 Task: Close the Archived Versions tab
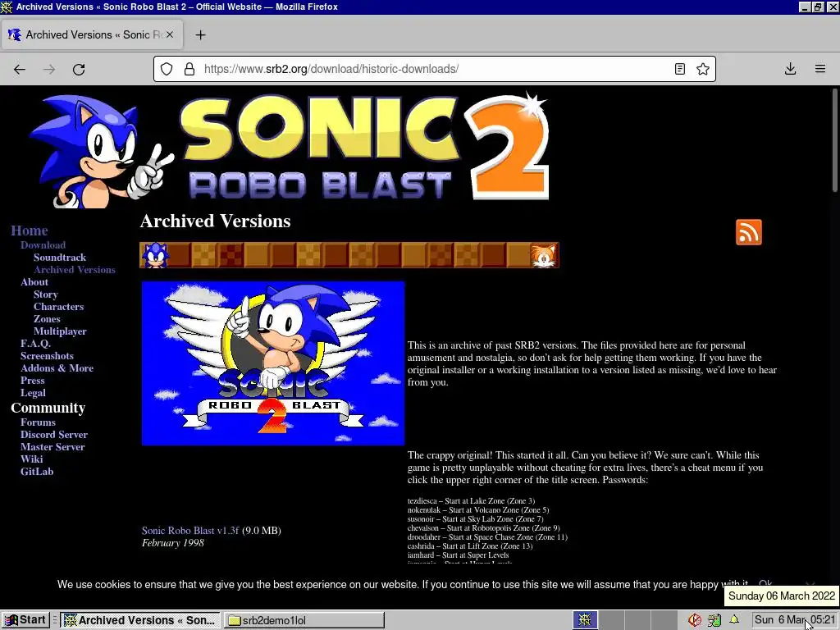tap(170, 34)
